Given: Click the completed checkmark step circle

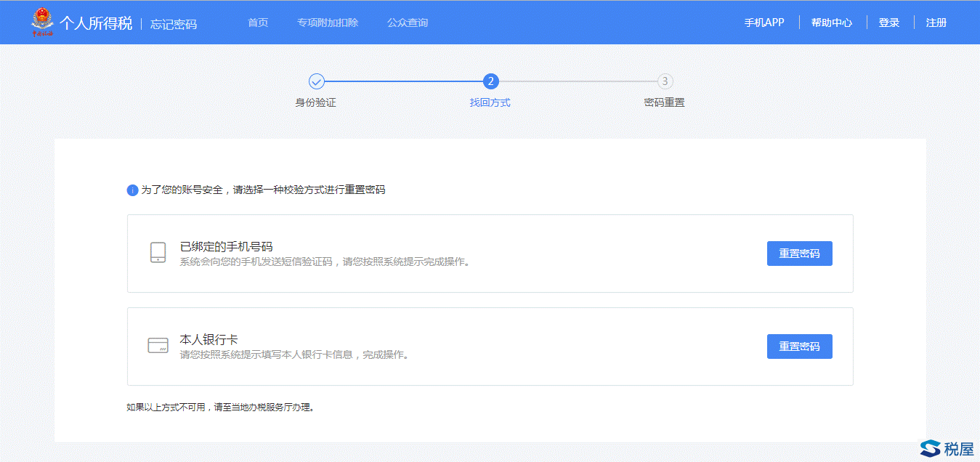Looking at the screenshot, I should [x=316, y=81].
